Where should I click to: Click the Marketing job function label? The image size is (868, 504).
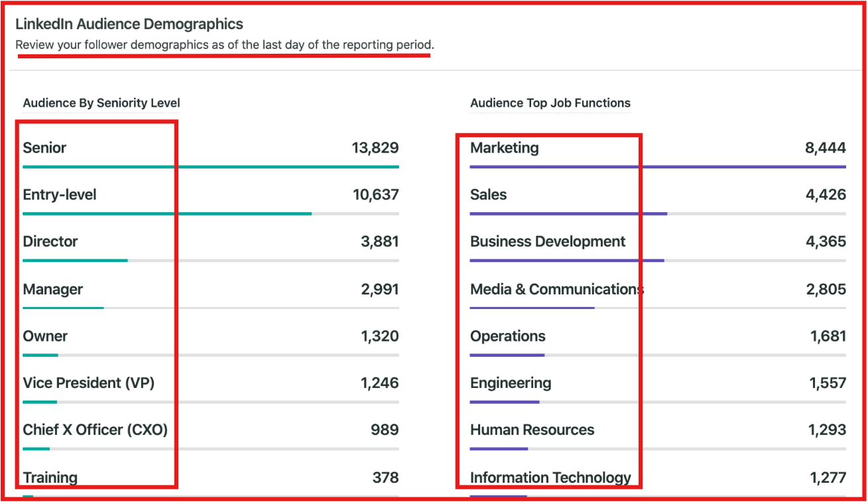point(505,148)
